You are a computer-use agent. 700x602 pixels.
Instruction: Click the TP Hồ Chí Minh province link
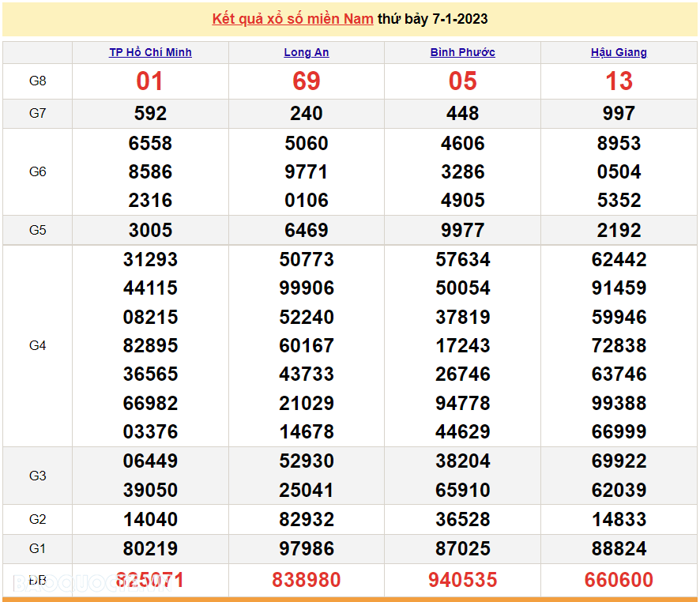150,52
